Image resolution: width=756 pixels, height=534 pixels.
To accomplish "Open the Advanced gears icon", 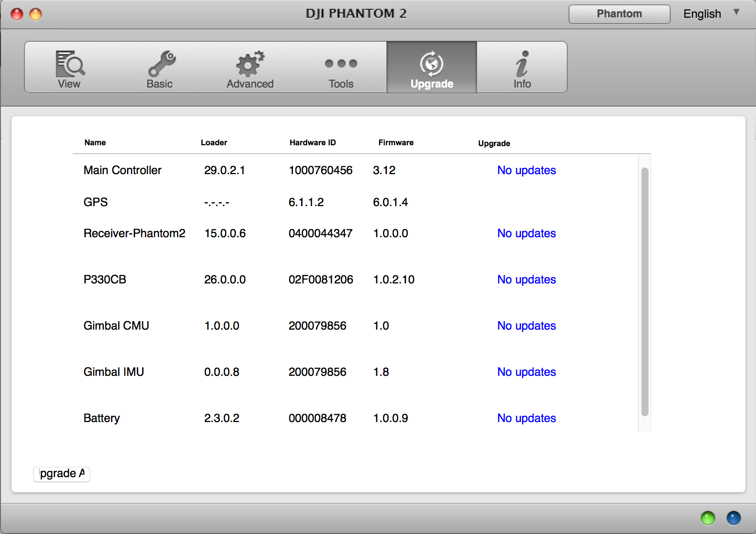I will (250, 64).
